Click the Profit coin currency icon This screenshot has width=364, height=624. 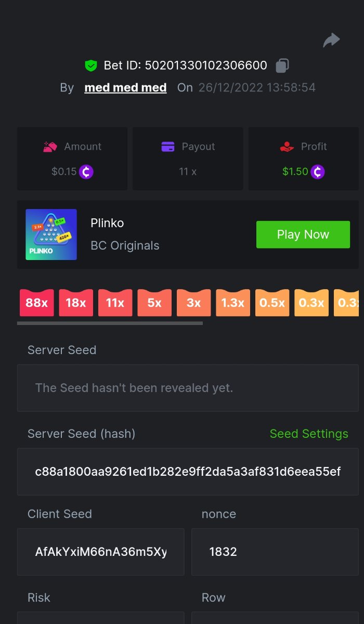click(x=318, y=172)
